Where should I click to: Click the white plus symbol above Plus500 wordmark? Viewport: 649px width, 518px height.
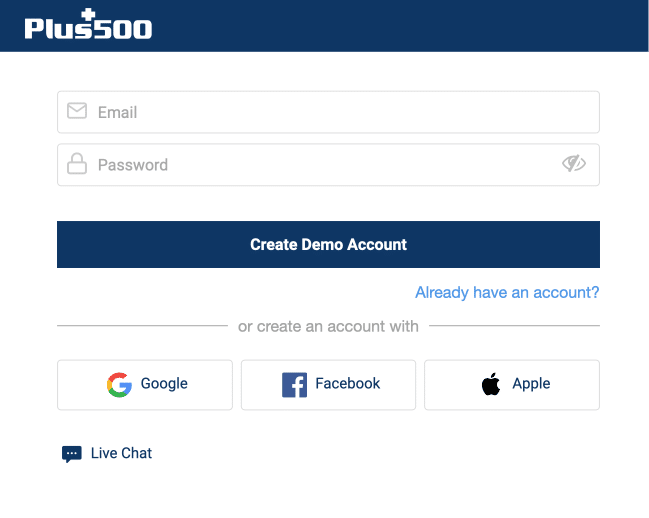point(88,15)
